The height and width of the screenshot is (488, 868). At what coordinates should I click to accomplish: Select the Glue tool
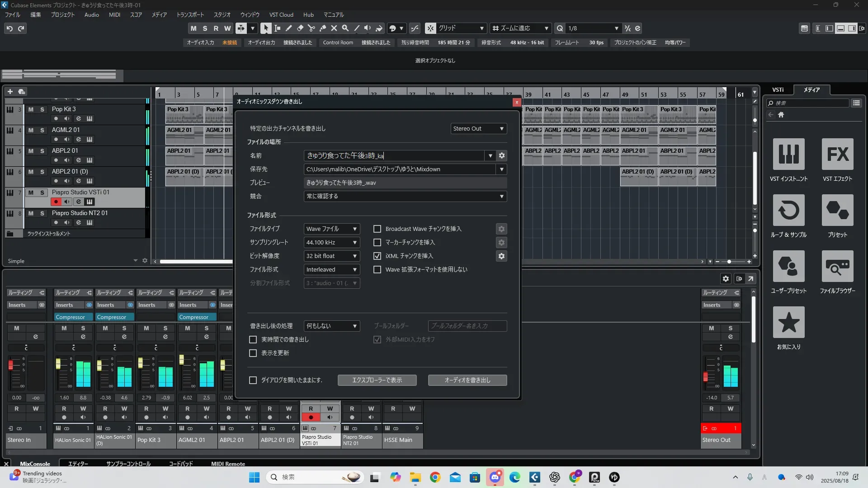[x=322, y=28]
